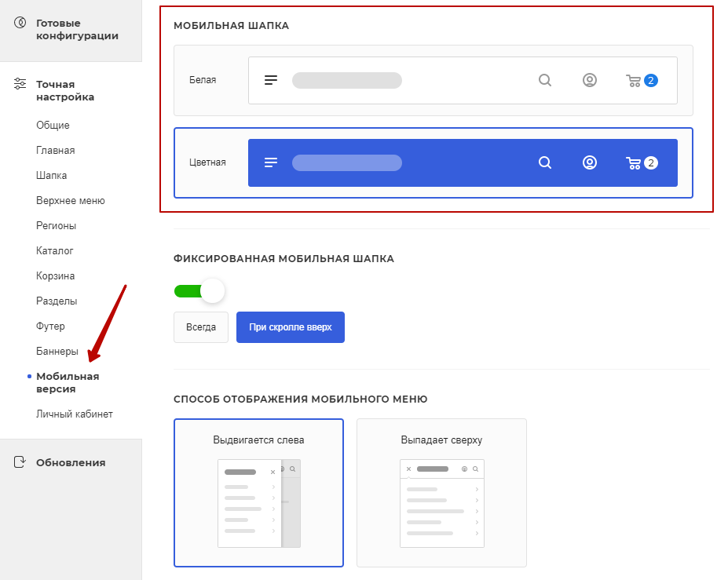
Task: Open Разделы settings
Action: [57, 301]
